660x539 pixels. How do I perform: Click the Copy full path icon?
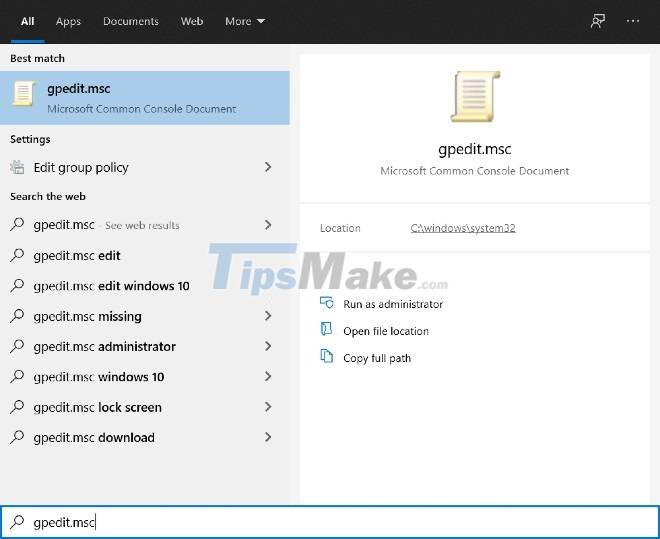[327, 356]
